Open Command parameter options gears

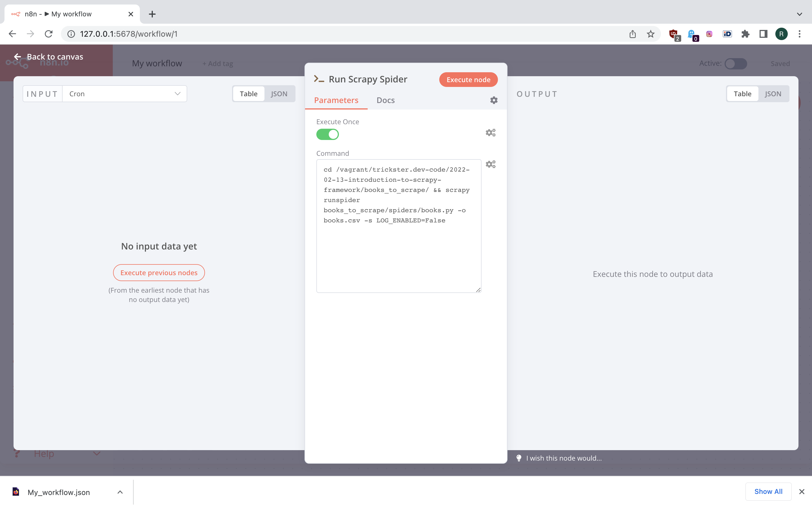click(x=491, y=164)
